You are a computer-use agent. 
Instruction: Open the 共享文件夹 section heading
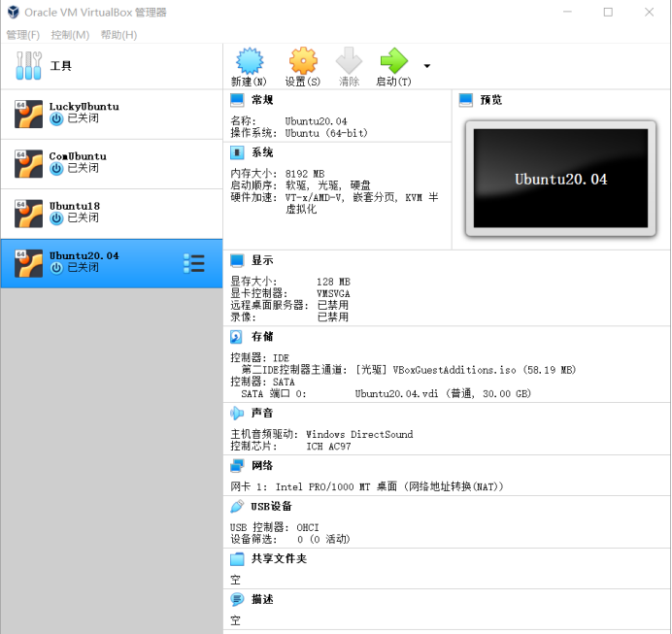279,558
